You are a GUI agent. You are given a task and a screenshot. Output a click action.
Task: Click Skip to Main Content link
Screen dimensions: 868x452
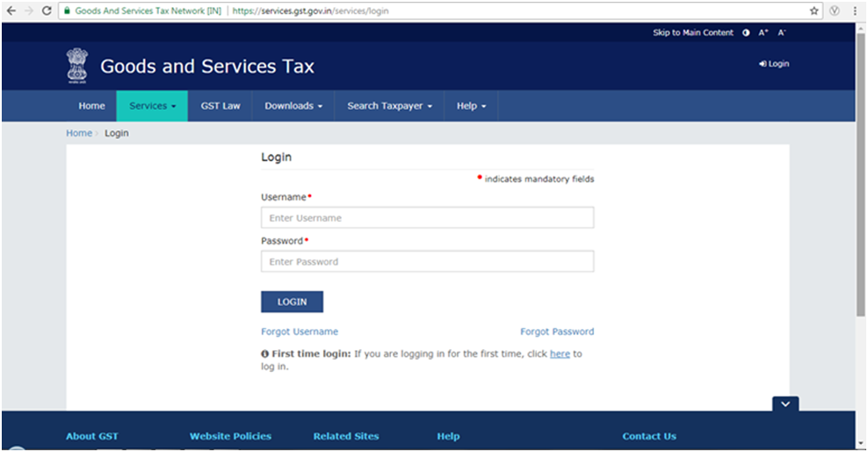coord(693,33)
